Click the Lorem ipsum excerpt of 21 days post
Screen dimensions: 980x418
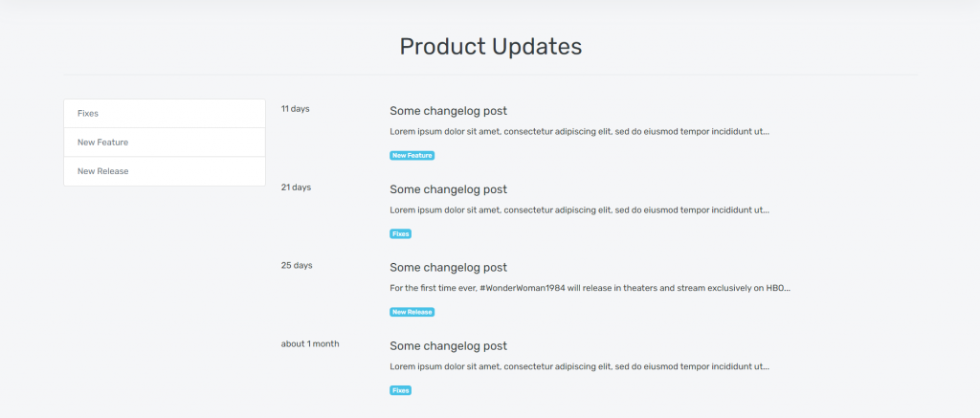[579, 210]
